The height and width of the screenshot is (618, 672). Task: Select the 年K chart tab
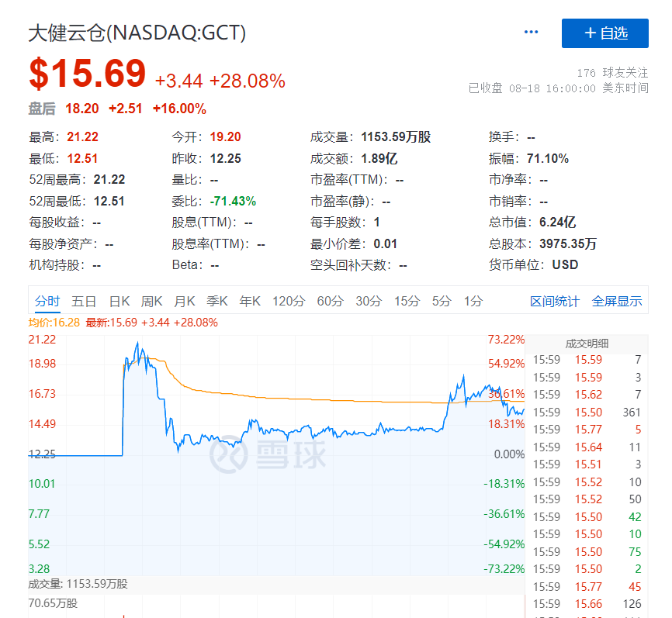point(250,301)
